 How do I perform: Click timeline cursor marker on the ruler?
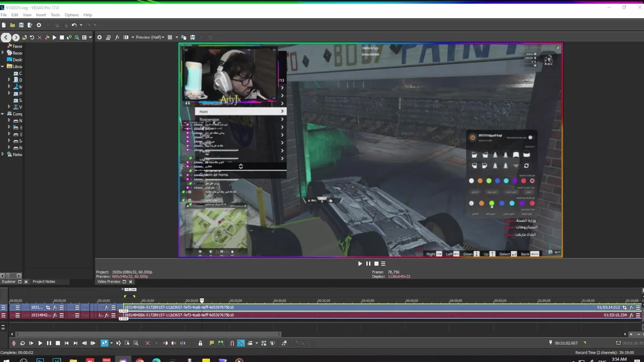202,301
